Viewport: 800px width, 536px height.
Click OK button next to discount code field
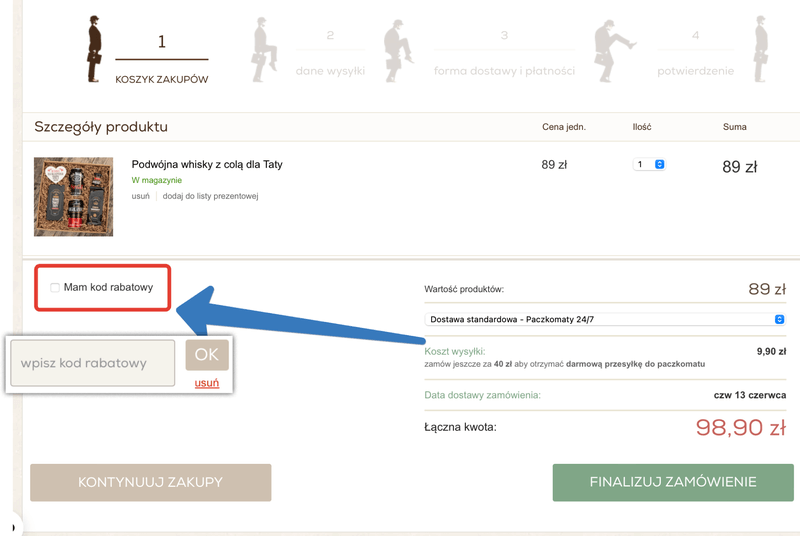[206, 355]
